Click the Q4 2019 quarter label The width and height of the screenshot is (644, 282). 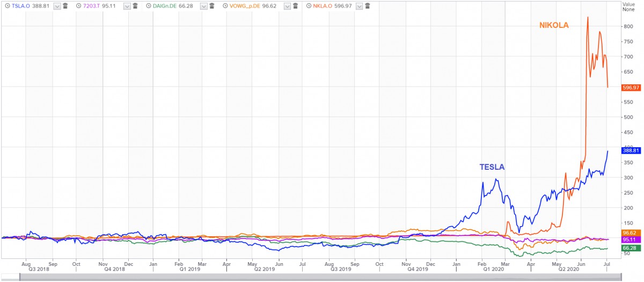click(418, 269)
